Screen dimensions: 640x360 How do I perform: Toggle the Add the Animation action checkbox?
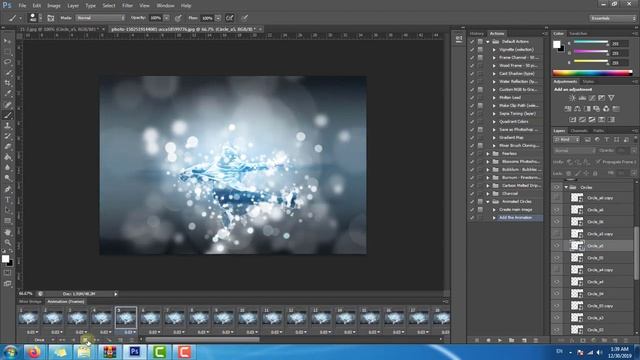[472, 218]
